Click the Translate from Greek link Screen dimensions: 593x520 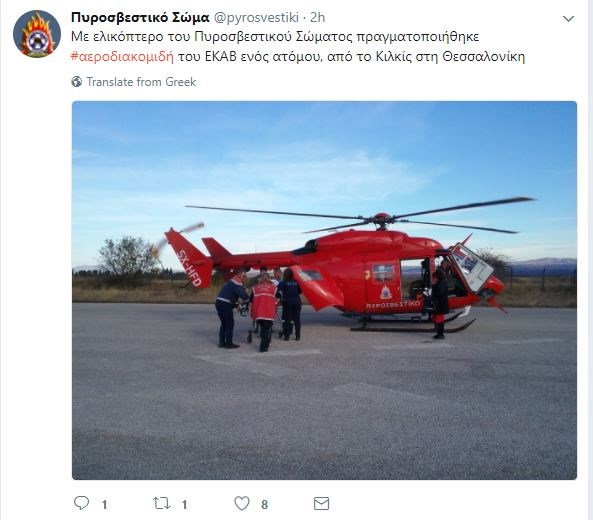click(141, 82)
